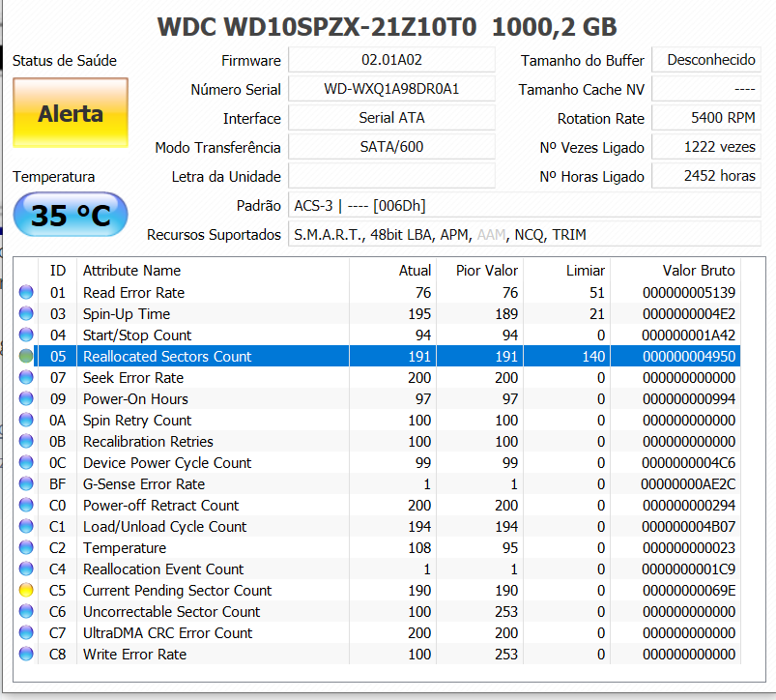This screenshot has width=776, height=700.
Task: Click the Padrão field showing ACS-3
Action: (x=525, y=205)
